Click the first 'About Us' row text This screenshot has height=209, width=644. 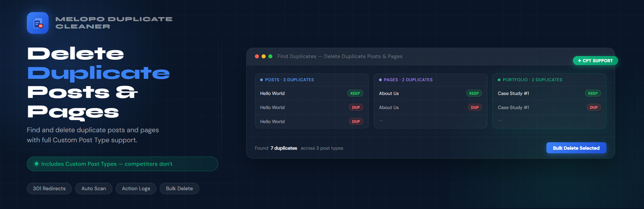coord(389,93)
